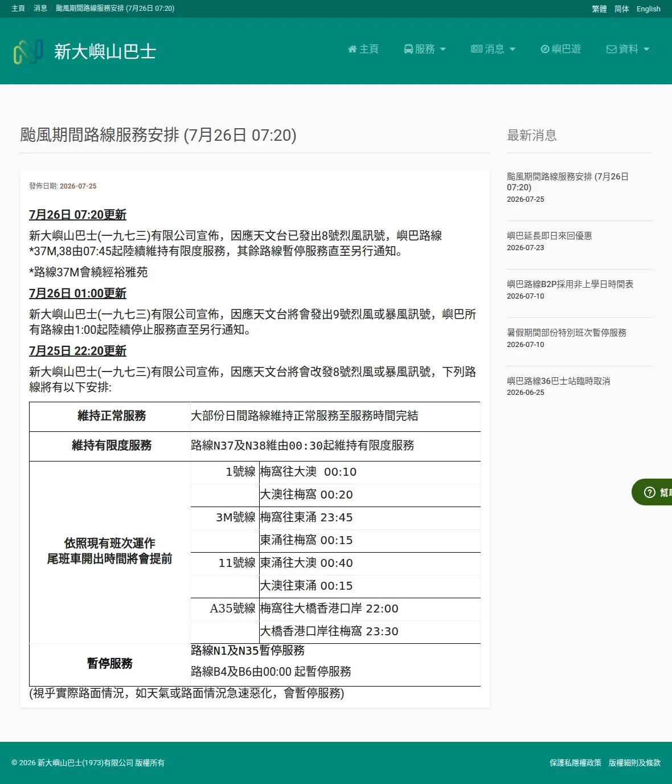Click the 1號線 table cell
672x784 pixels.
coord(225,472)
